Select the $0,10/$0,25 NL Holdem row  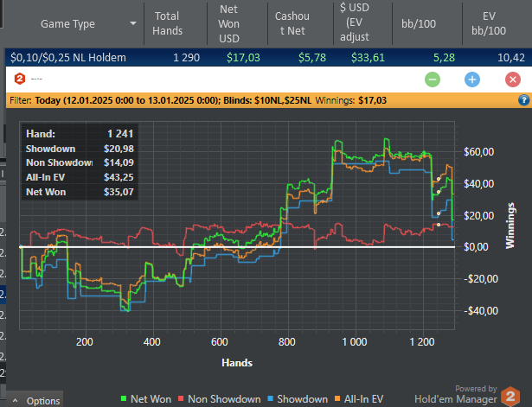click(268, 57)
